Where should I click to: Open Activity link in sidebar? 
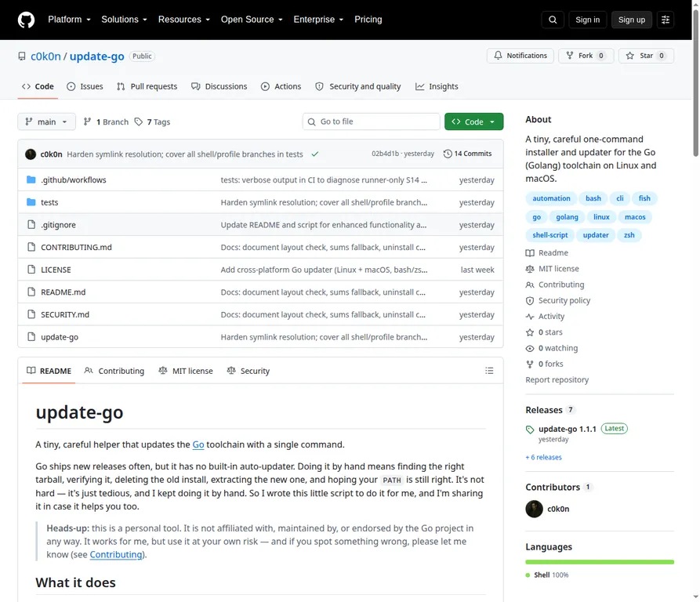tap(546, 317)
